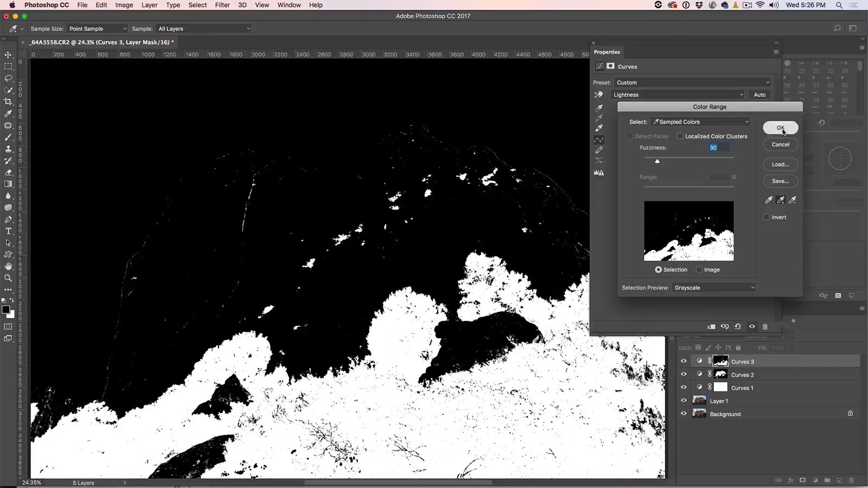Viewport: 868px width, 488px height.
Task: Hide the Background layer
Action: click(x=684, y=413)
